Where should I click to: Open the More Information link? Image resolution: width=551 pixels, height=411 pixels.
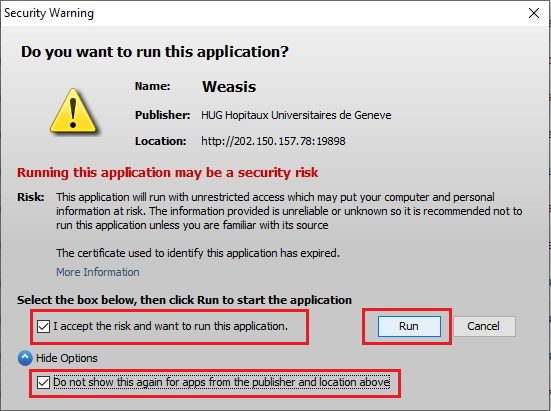pyautogui.click(x=98, y=272)
